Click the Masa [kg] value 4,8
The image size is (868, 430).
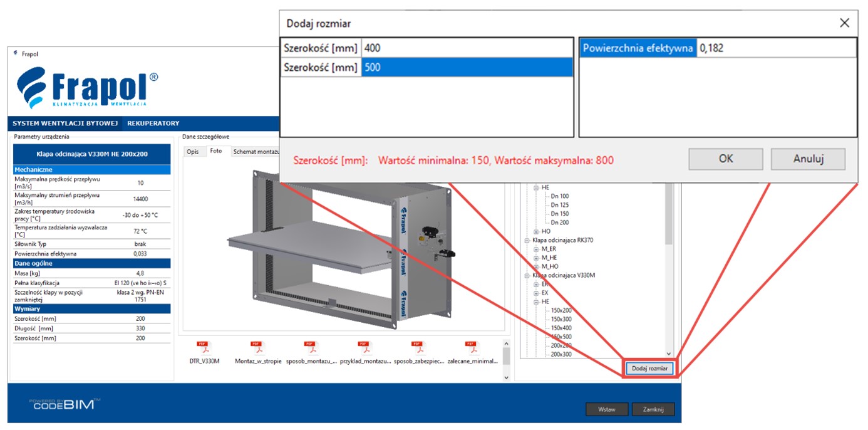(x=140, y=273)
